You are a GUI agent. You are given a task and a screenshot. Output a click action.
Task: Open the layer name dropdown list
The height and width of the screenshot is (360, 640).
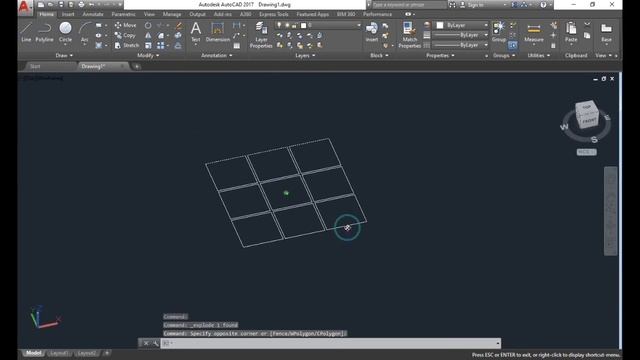click(x=359, y=25)
